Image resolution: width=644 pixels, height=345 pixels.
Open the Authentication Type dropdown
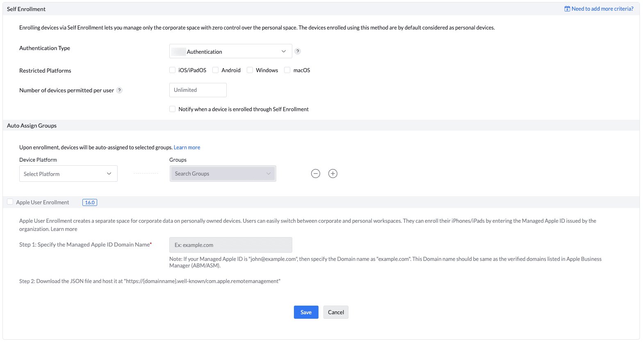230,51
